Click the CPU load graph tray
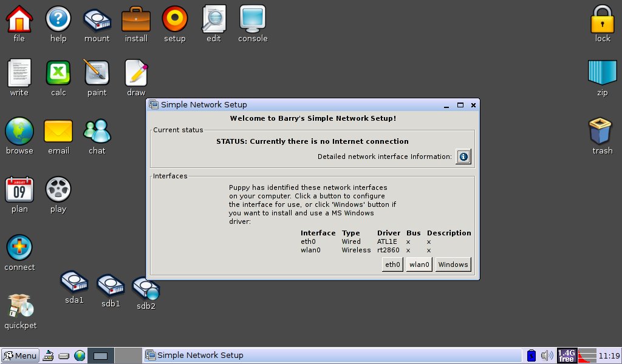The width and height of the screenshot is (622, 364). coord(587,356)
